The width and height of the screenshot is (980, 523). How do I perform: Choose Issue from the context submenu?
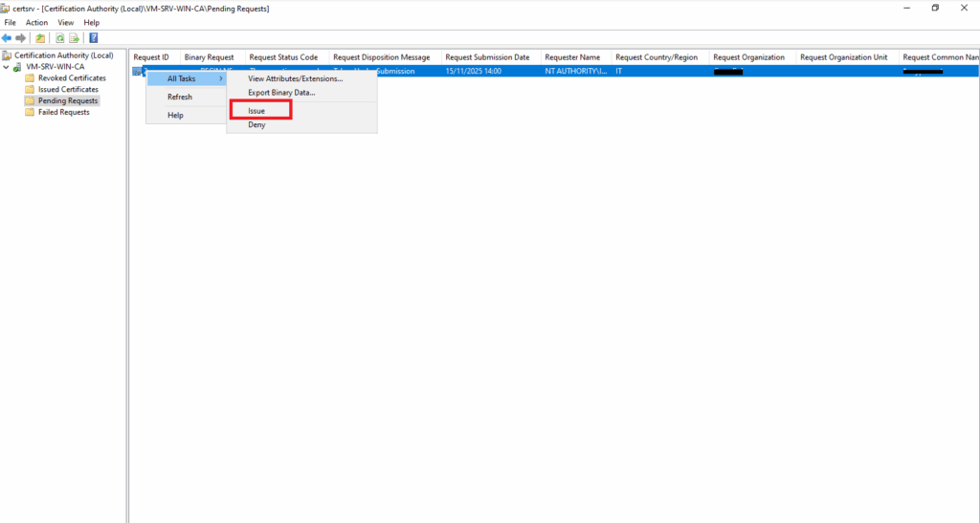(256, 111)
